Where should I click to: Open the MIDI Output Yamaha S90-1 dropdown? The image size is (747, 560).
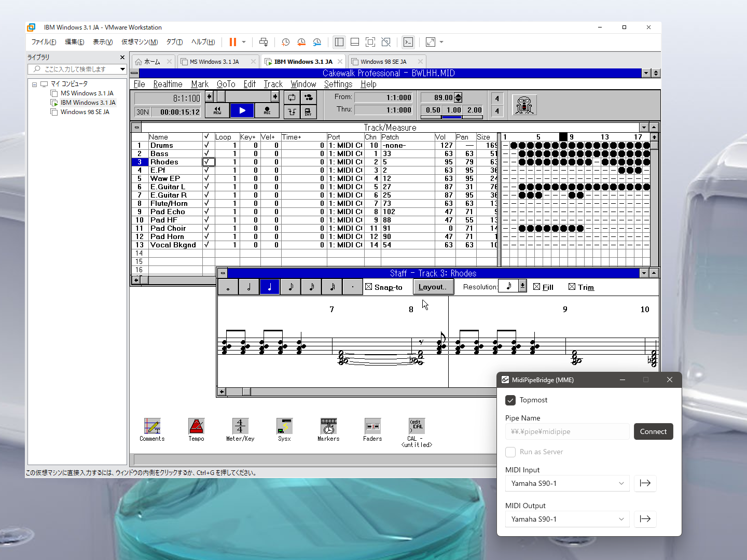click(x=567, y=519)
